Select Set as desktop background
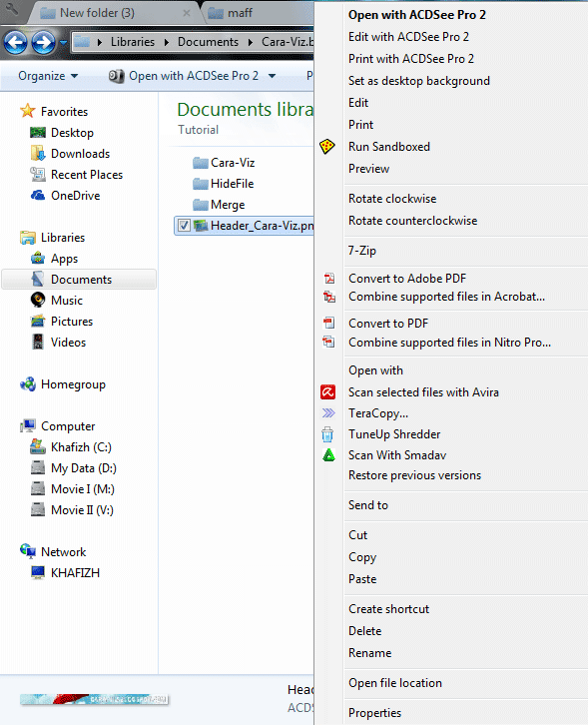The image size is (588, 725). tap(419, 81)
